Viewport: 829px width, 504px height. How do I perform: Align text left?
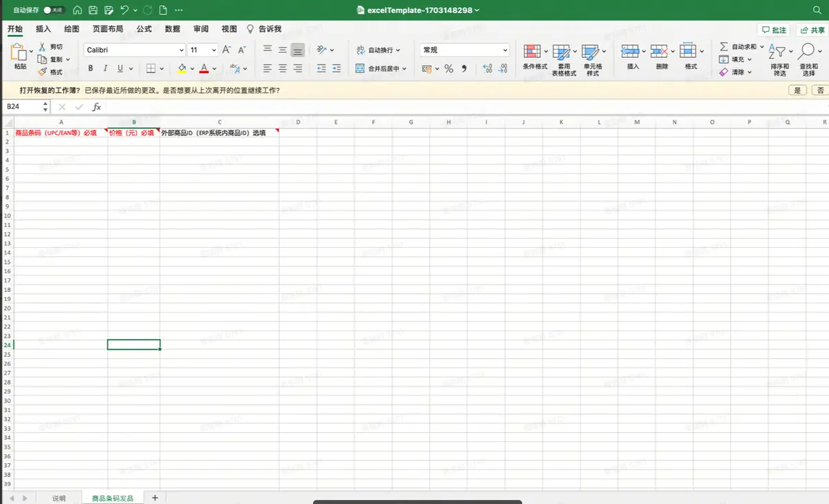(268, 68)
